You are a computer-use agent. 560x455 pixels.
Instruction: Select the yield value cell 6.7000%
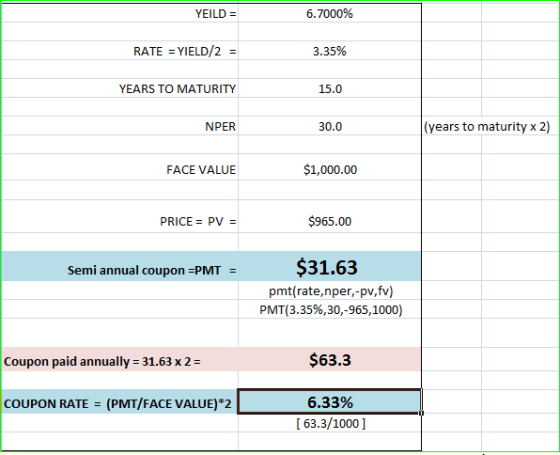(330, 14)
